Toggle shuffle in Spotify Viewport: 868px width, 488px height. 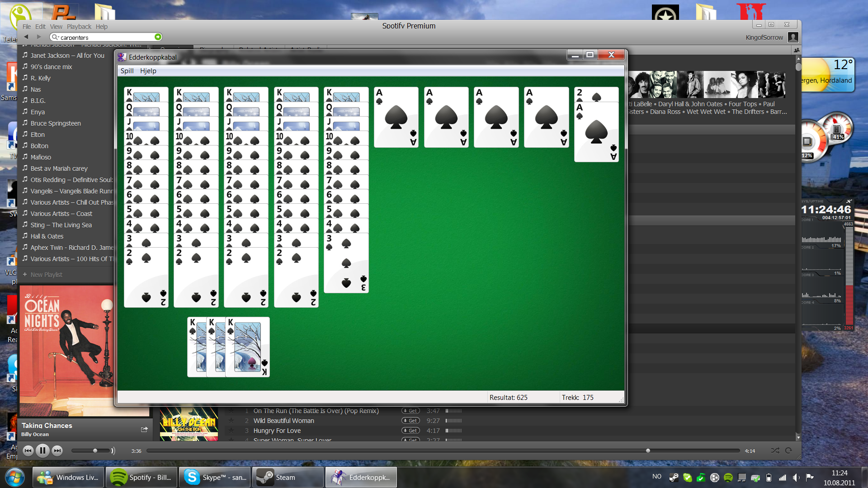775,450
